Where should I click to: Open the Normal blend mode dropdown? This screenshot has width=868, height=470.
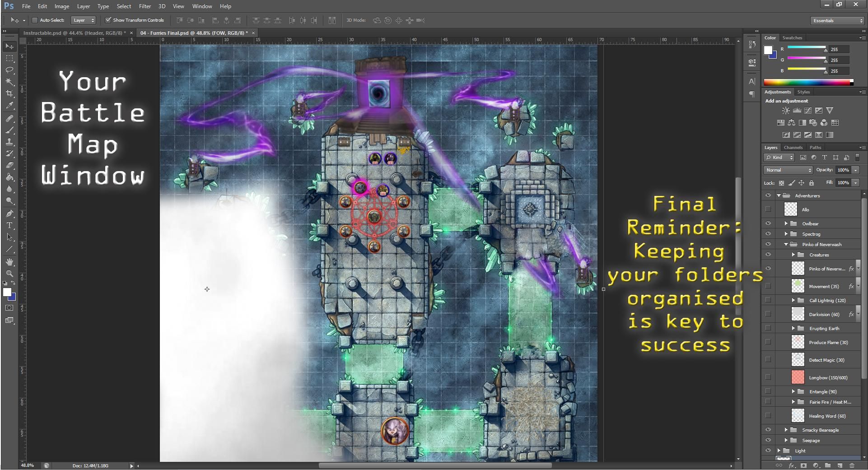tap(788, 170)
